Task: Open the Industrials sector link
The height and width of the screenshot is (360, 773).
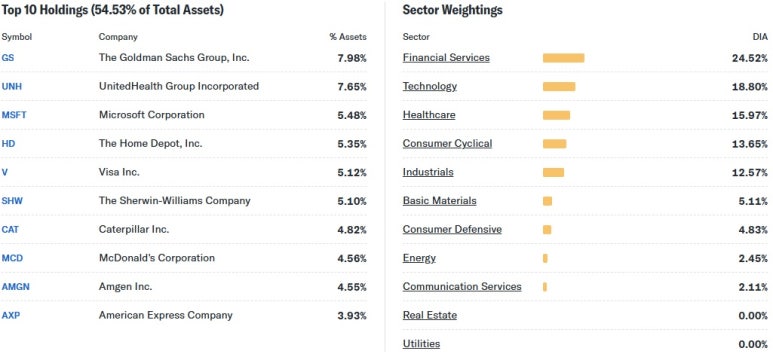Action: (x=428, y=172)
